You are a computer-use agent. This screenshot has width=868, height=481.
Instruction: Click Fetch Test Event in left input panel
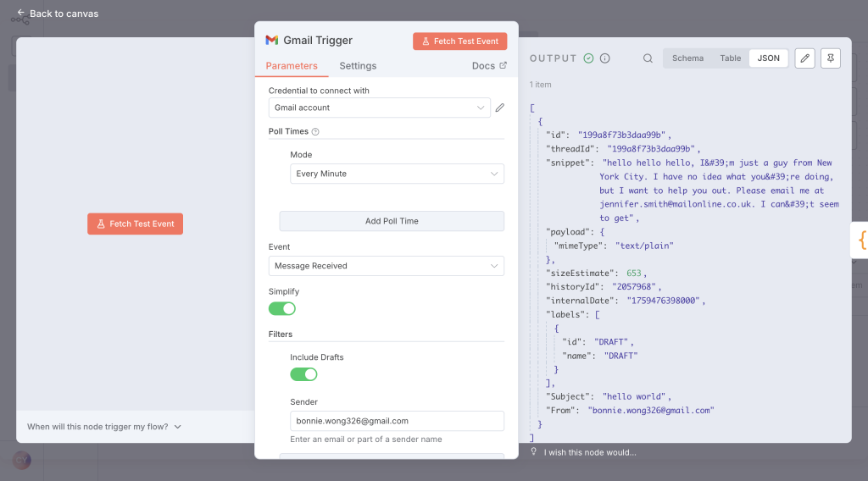[135, 224]
